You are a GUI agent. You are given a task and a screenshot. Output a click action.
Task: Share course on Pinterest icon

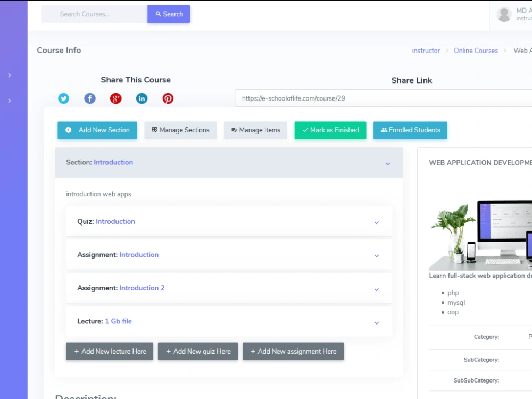click(168, 98)
